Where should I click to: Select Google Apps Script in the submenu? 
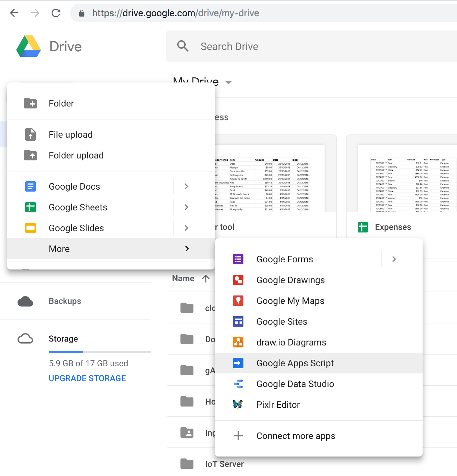point(319,363)
